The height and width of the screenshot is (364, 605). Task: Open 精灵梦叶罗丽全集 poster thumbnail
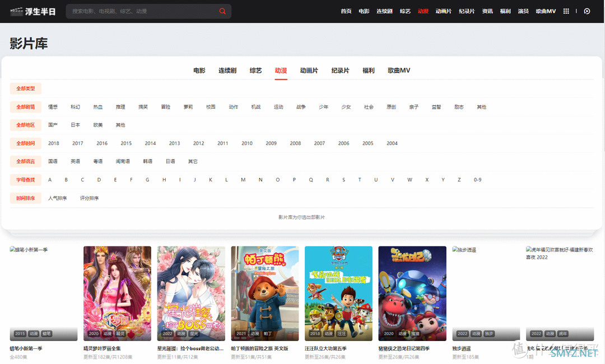(117, 293)
